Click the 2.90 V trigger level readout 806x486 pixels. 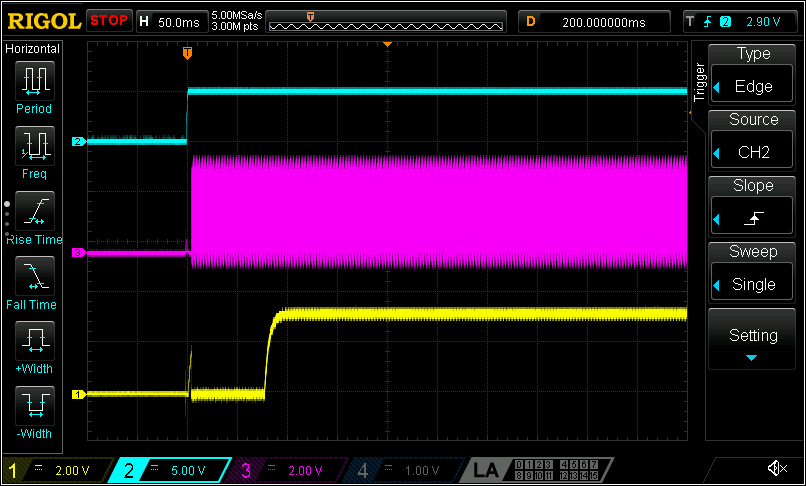763,22
